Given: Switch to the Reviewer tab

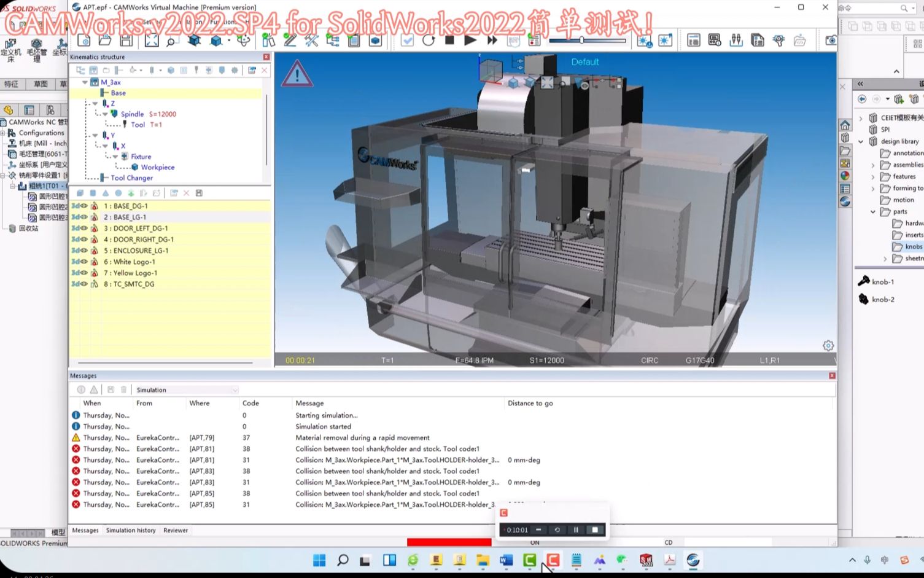Looking at the screenshot, I should click(x=176, y=530).
